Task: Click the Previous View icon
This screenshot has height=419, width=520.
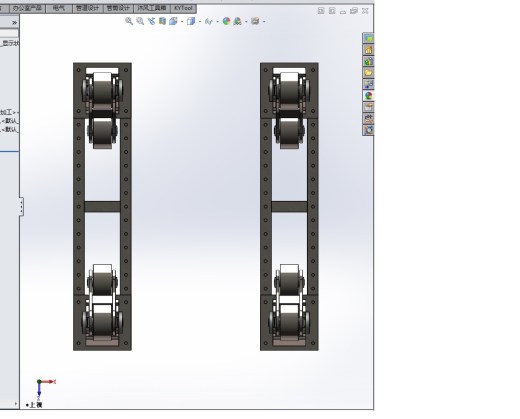Action: (151, 21)
